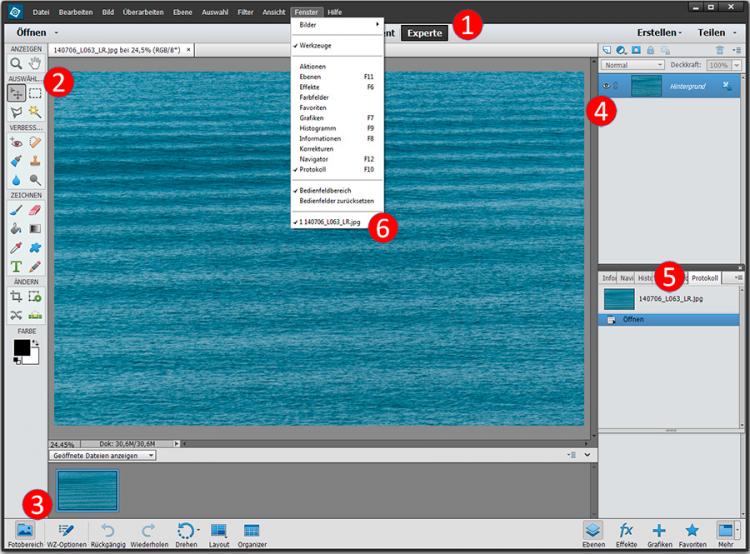Click the Experte mode button
Viewport: 750px width, 554px height.
tap(425, 32)
